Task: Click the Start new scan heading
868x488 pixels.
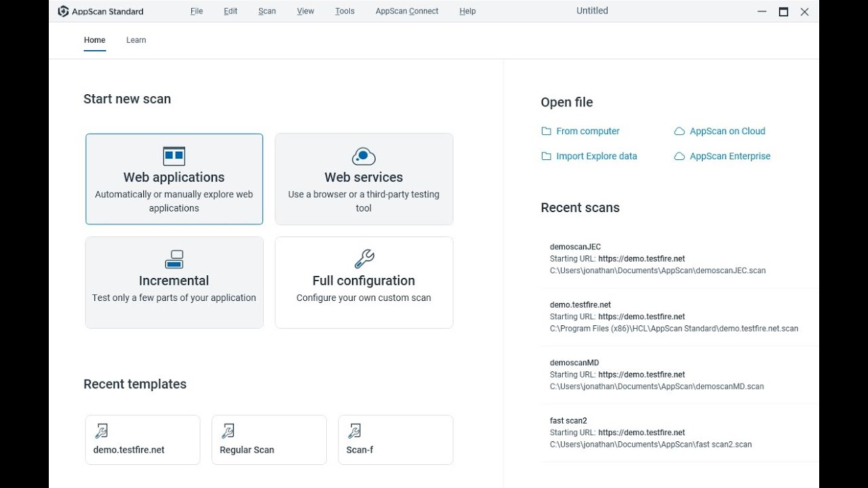Action: click(127, 99)
